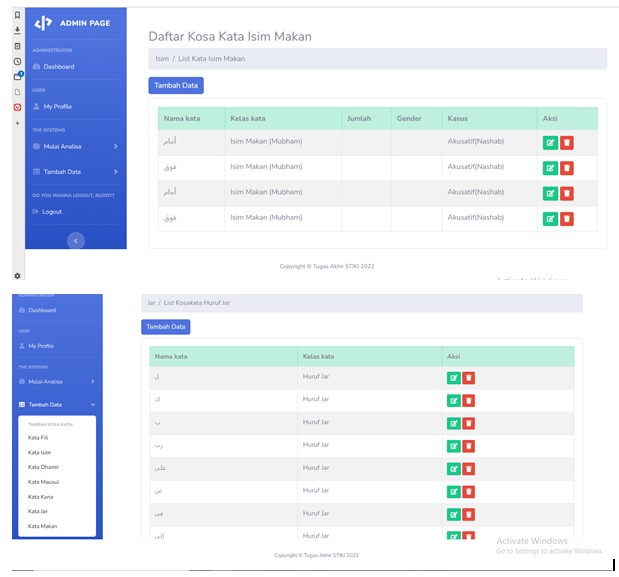
Task: Click the Jar breadcrumb link
Action: [151, 303]
